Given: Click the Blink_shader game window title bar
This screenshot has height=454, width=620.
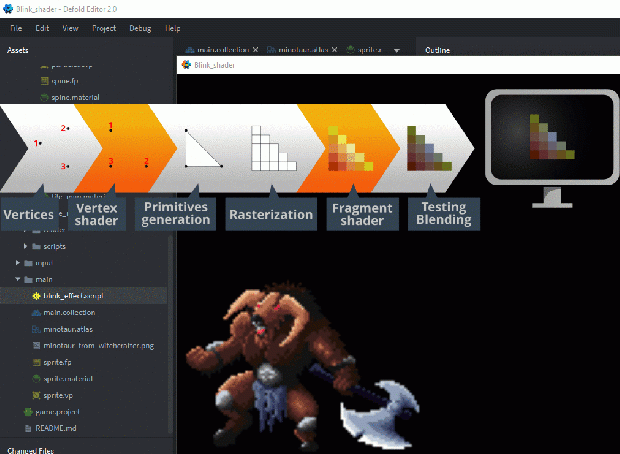Looking at the screenshot, I should tap(398, 65).
